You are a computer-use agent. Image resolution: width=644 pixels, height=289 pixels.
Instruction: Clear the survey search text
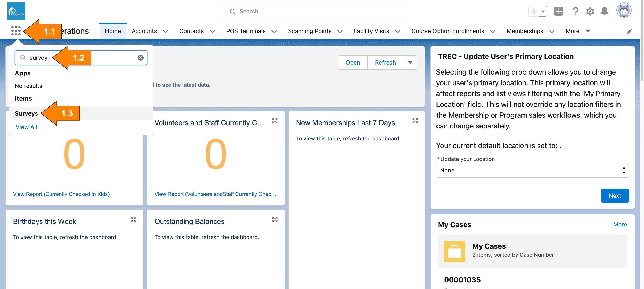(x=140, y=58)
